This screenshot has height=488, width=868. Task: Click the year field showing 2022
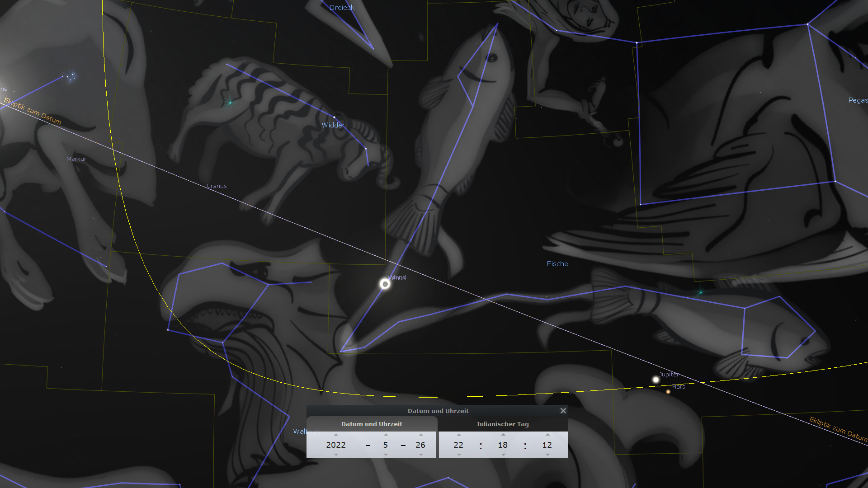[336, 445]
